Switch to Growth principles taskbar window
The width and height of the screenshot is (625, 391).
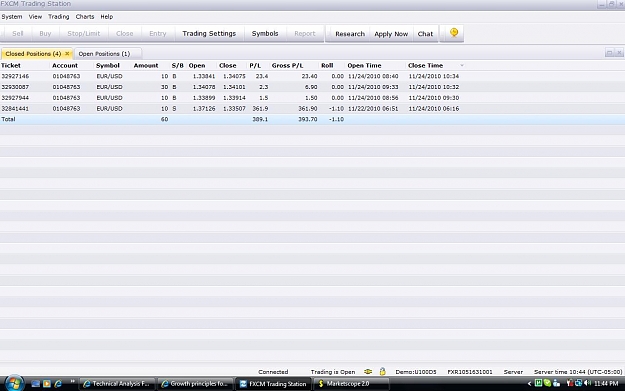[196, 384]
